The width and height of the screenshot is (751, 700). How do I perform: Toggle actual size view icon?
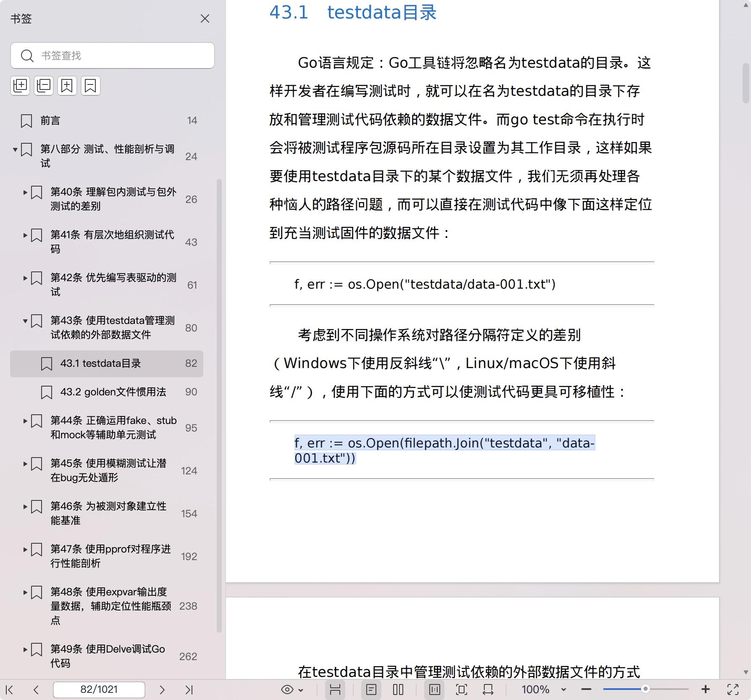[435, 689]
